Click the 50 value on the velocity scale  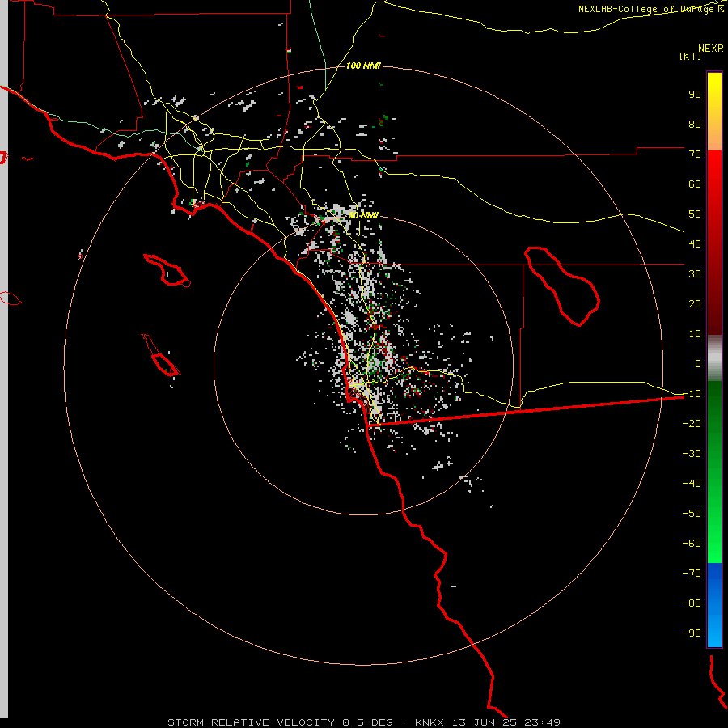tap(695, 214)
